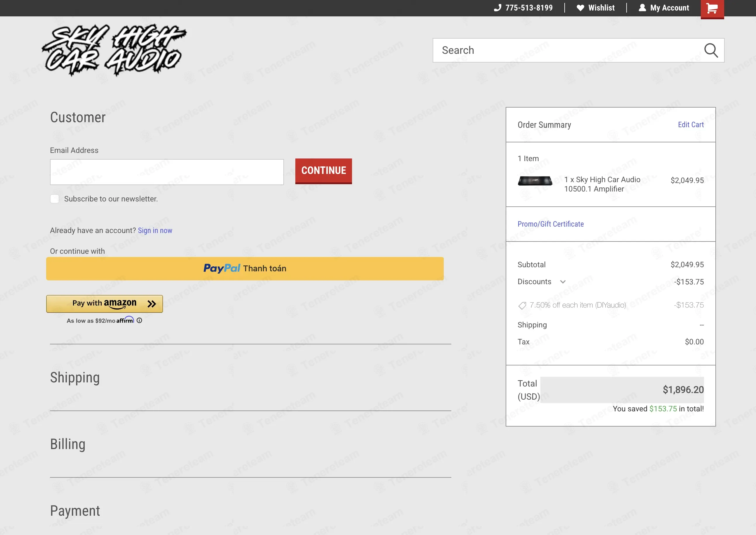This screenshot has width=756, height=535.
Task: Open the Wishlist link
Action: (595, 8)
